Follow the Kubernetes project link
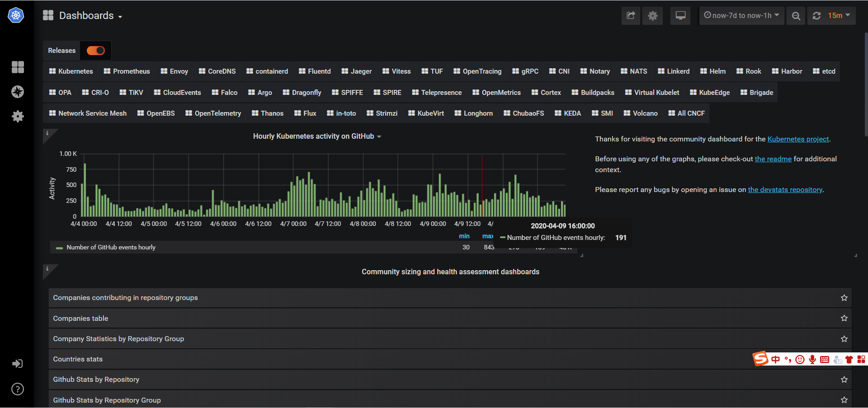 (798, 139)
